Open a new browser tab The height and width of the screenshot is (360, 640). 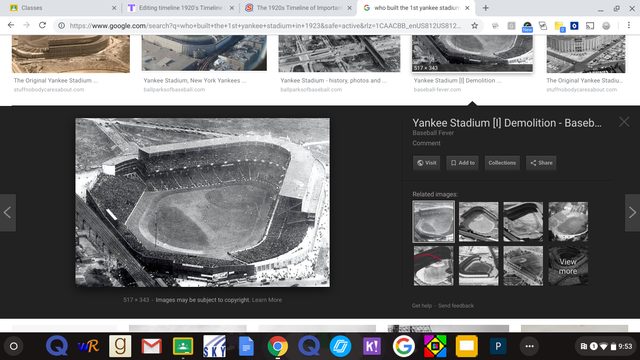(x=485, y=8)
